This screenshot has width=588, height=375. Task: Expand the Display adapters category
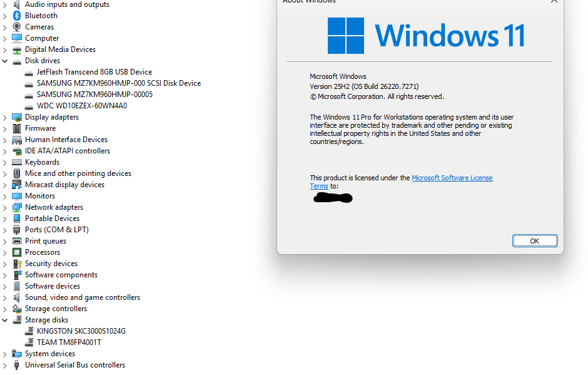pos(5,117)
